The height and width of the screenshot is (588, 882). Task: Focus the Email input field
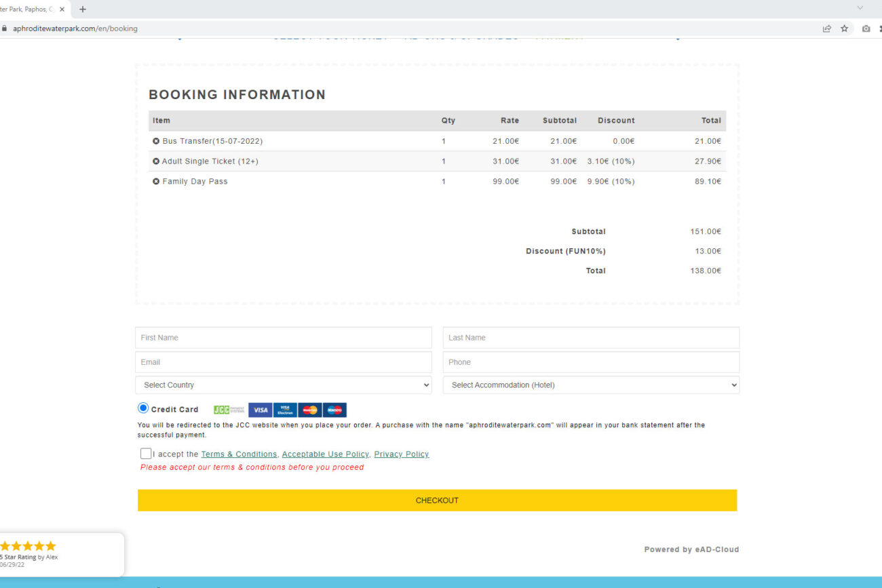pyautogui.click(x=284, y=362)
